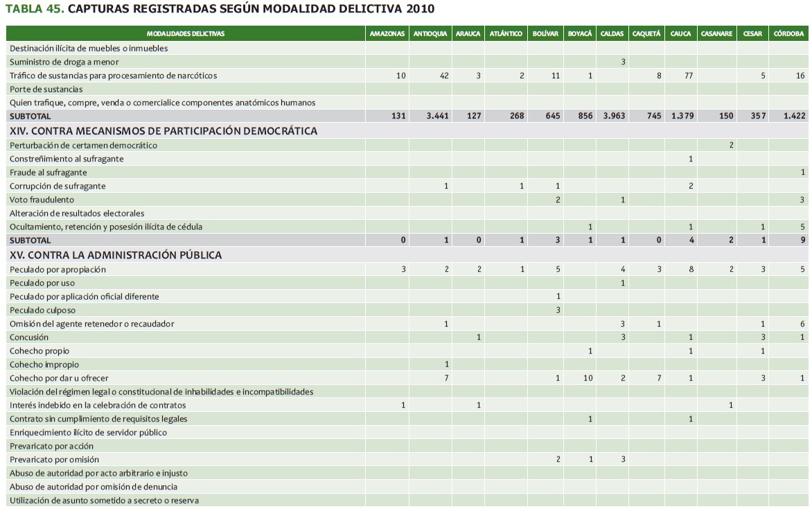
Task: Select the 'Fraude al sufragante' row label
Action: click(47, 173)
